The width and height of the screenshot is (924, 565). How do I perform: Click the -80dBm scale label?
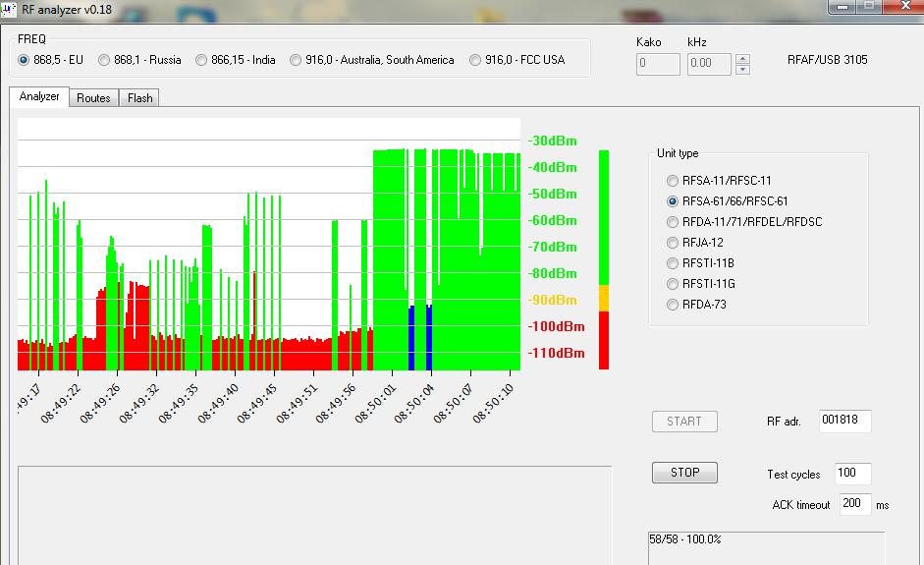552,273
